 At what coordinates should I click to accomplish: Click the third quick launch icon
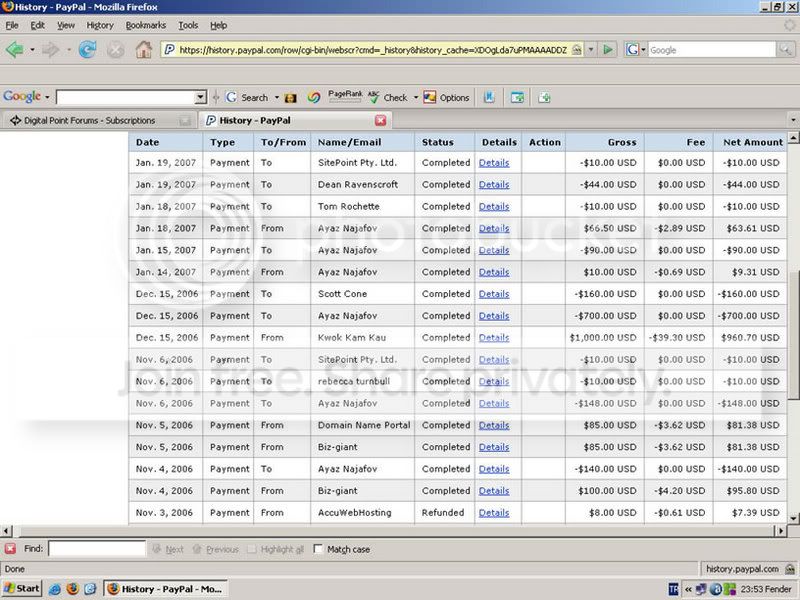pos(90,589)
